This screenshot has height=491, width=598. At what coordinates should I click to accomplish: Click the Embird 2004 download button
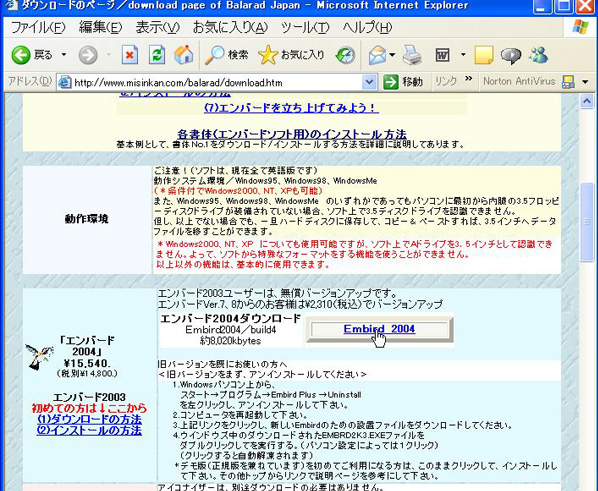click(379, 330)
